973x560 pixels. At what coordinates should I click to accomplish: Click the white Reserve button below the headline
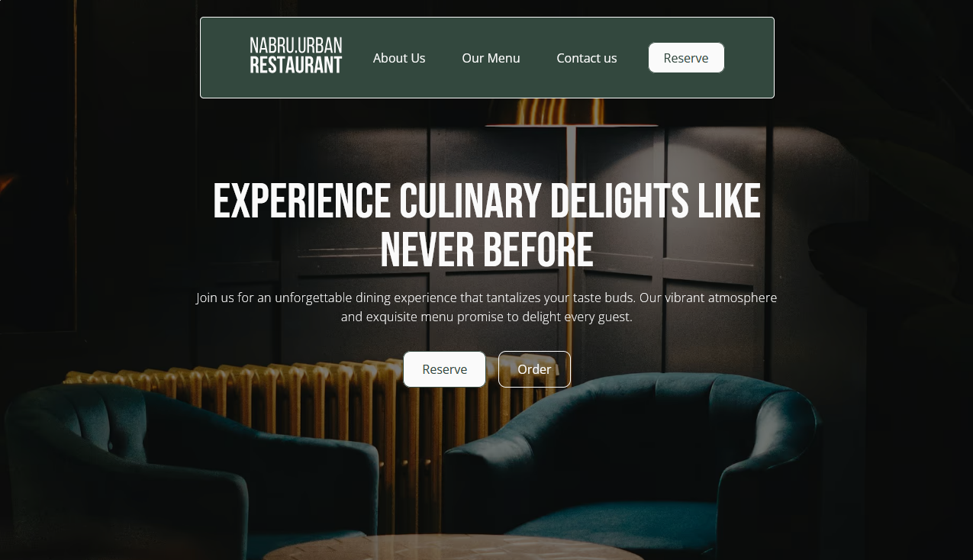[x=445, y=369]
